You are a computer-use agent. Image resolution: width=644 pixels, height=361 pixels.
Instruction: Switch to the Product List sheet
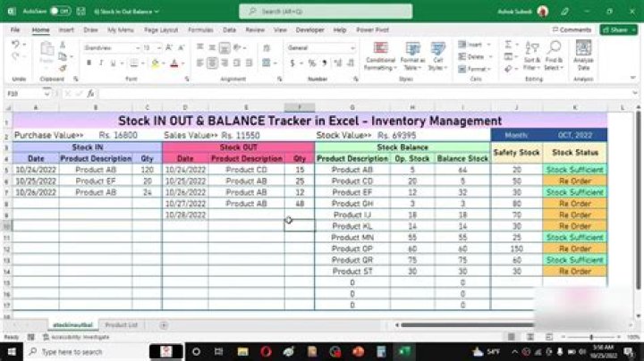pyautogui.click(x=121, y=325)
